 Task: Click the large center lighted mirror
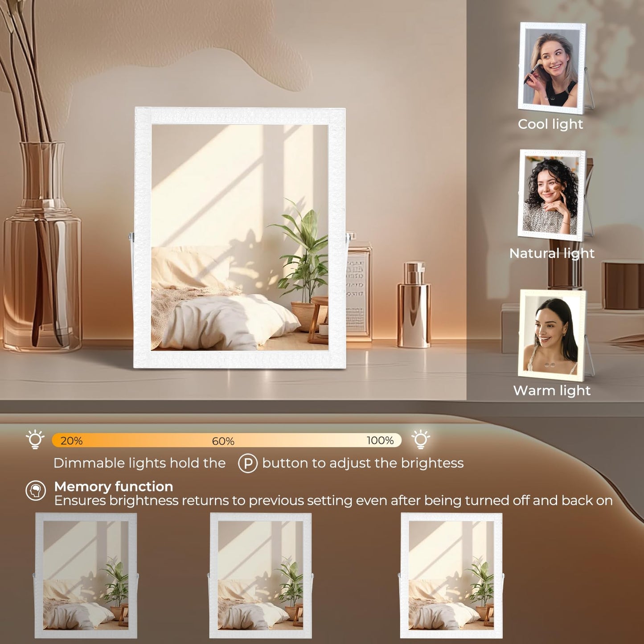tap(240, 238)
